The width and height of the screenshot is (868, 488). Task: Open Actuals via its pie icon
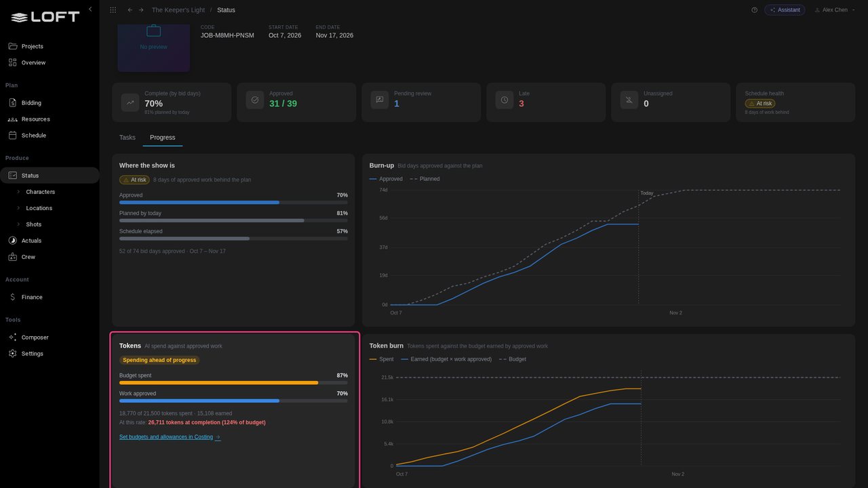pyautogui.click(x=13, y=241)
